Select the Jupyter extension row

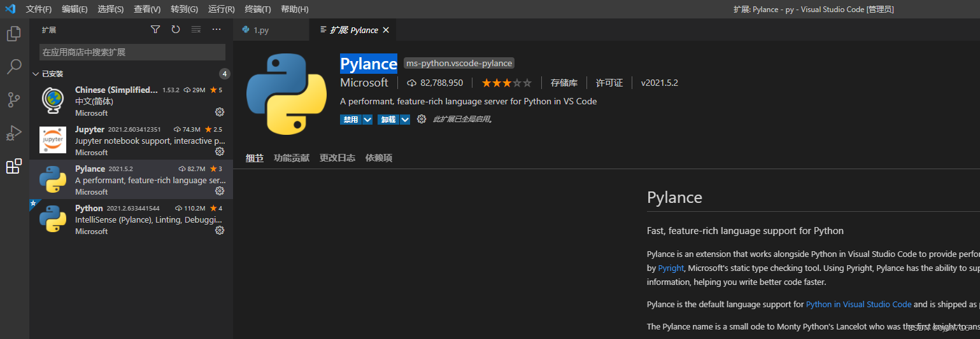click(x=131, y=140)
